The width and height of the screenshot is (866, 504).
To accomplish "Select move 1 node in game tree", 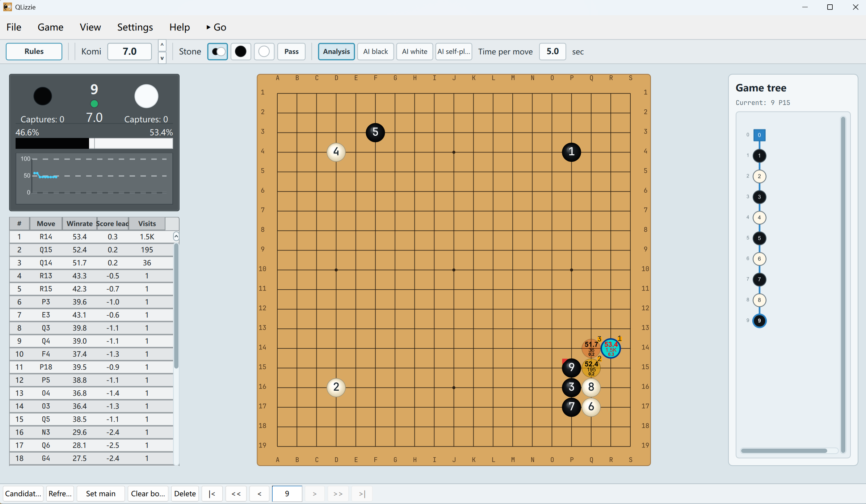I will click(760, 156).
